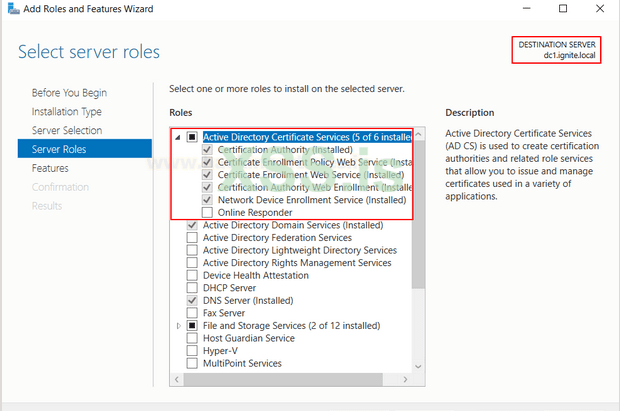This screenshot has width=620, height=411.
Task: Select Online Responder role label
Action: [x=255, y=212]
